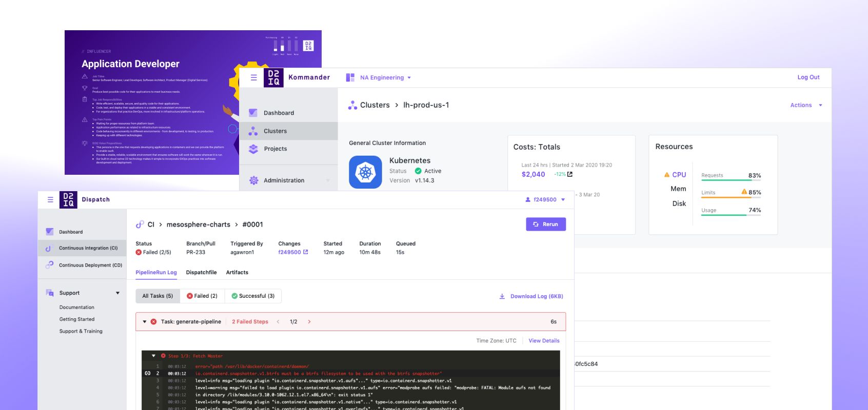This screenshot has height=410, width=868.
Task: Open the Support & Training link
Action: point(81,332)
